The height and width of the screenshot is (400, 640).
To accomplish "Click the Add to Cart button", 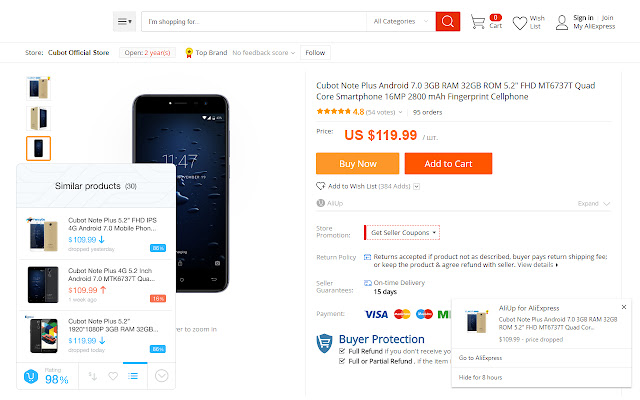I will [447, 163].
